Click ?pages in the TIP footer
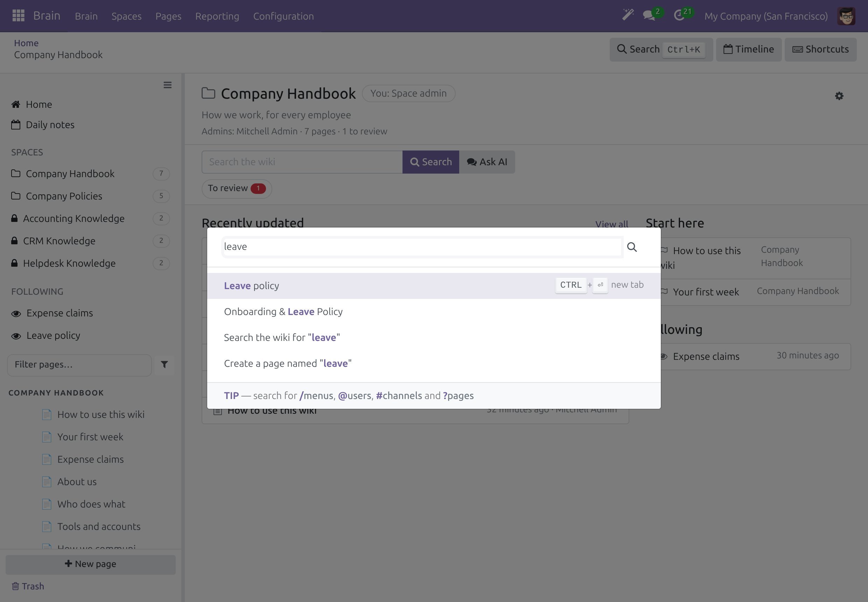This screenshot has width=868, height=602. (458, 396)
